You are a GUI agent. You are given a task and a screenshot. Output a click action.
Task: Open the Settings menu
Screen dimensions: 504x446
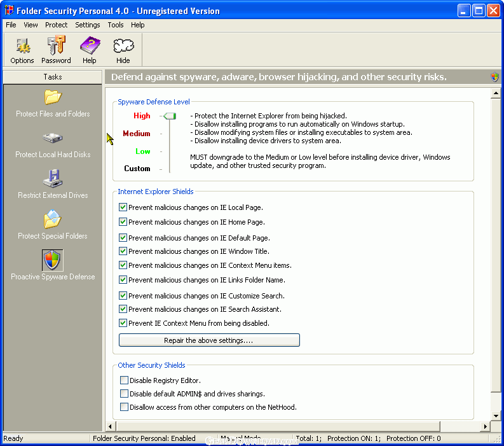pos(88,25)
